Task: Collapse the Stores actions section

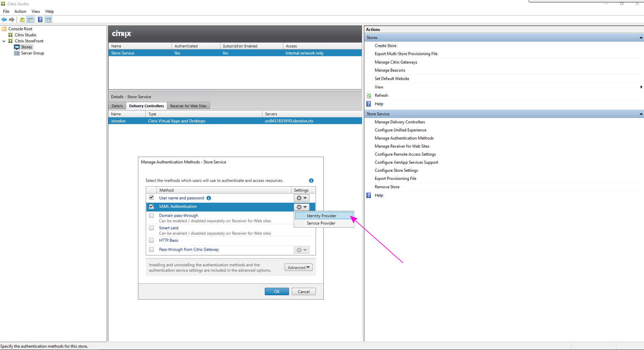Action: point(641,38)
